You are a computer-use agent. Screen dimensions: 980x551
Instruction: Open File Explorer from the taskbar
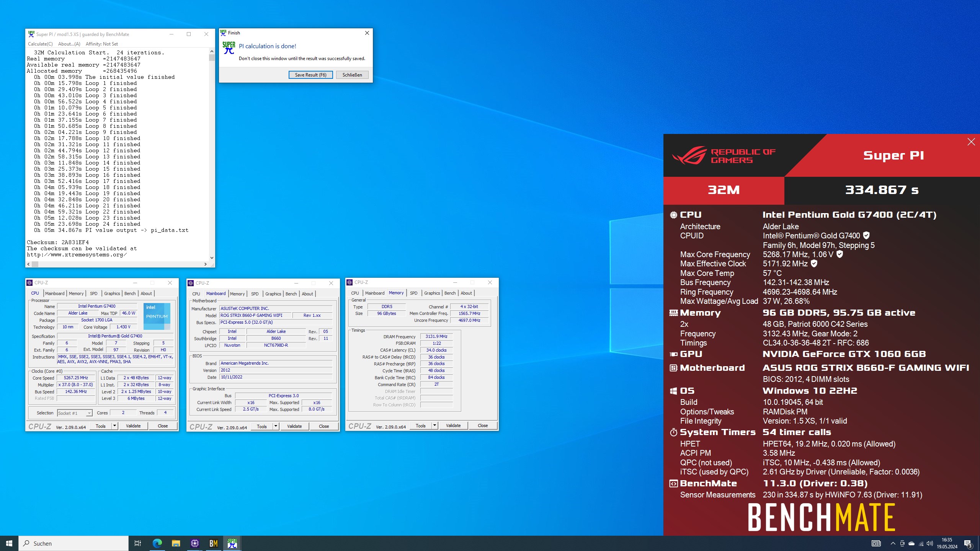pyautogui.click(x=176, y=543)
